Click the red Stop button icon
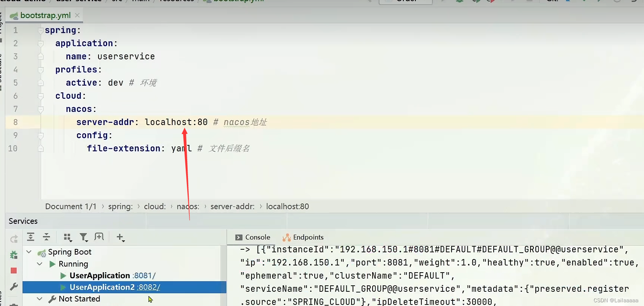 tap(14, 271)
